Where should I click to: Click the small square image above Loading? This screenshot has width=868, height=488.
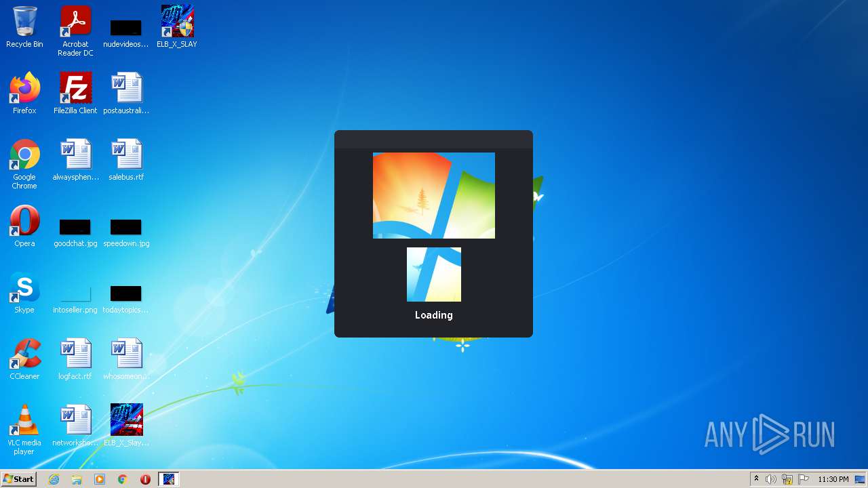[x=434, y=274]
